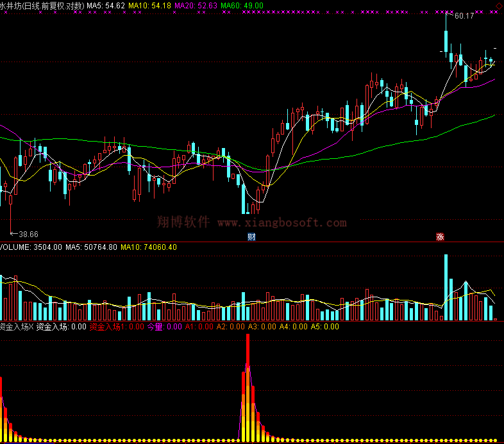
Task: Click the A1: 0.00 indicator label
Action: click(x=199, y=327)
